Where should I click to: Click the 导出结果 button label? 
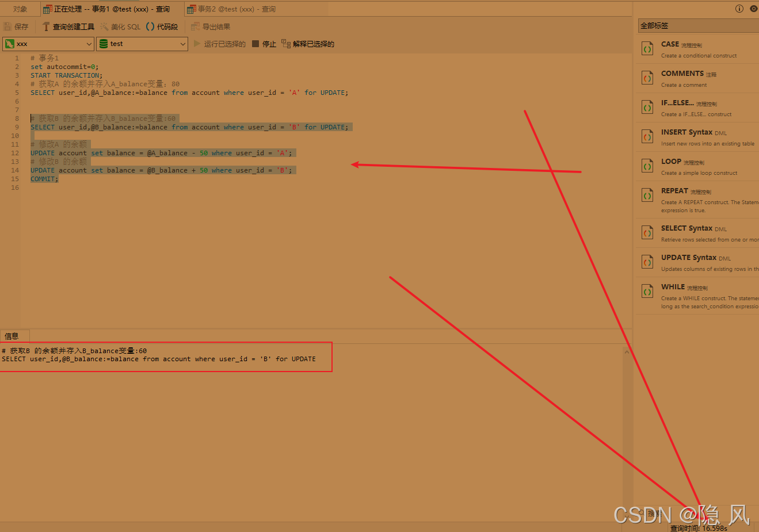(216, 26)
